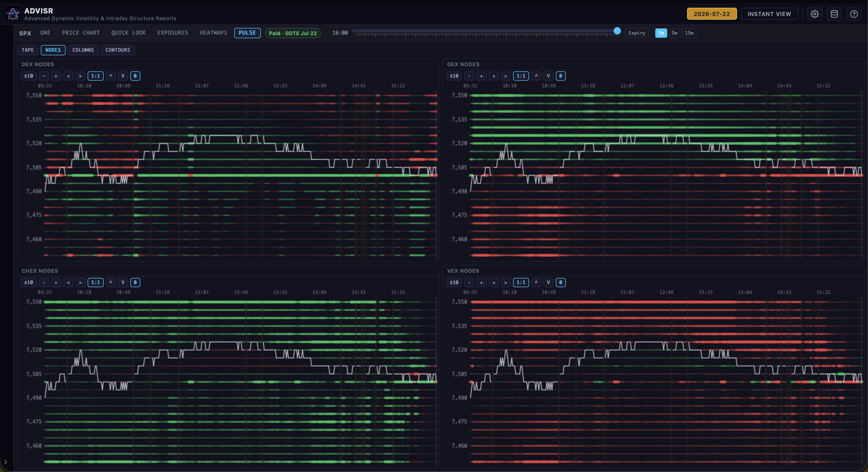The height and width of the screenshot is (472, 868).
Task: Click the time slider handle at 16:00
Action: pos(617,31)
